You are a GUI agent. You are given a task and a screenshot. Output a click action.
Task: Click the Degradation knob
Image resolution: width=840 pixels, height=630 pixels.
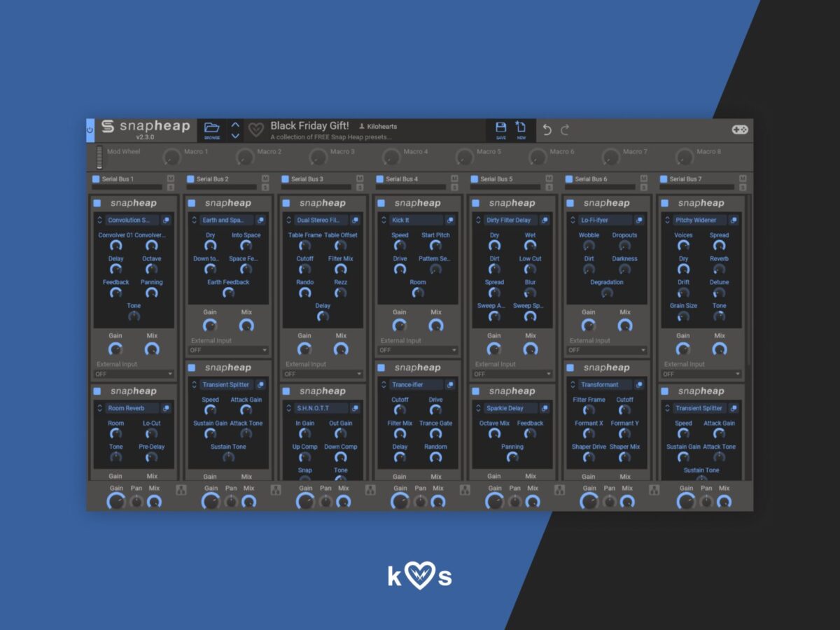click(x=607, y=293)
